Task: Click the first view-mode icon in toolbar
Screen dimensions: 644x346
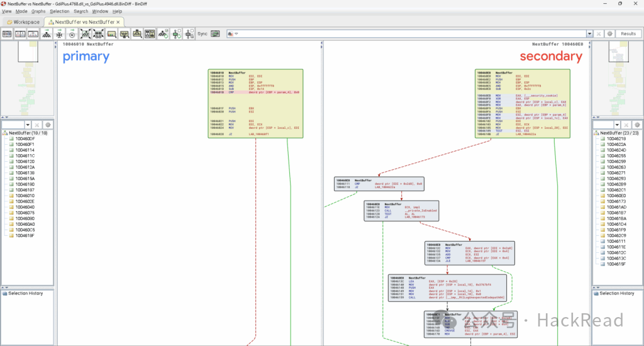Action: pos(7,34)
